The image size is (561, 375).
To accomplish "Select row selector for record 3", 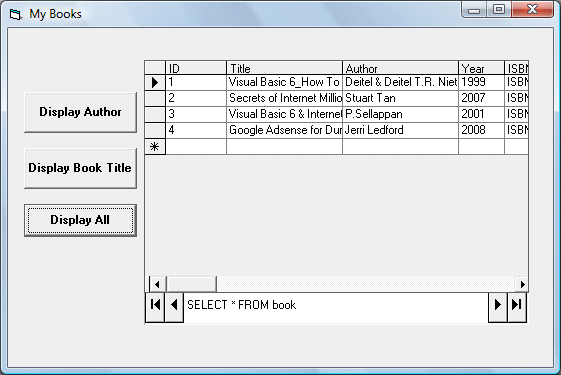I will [155, 114].
